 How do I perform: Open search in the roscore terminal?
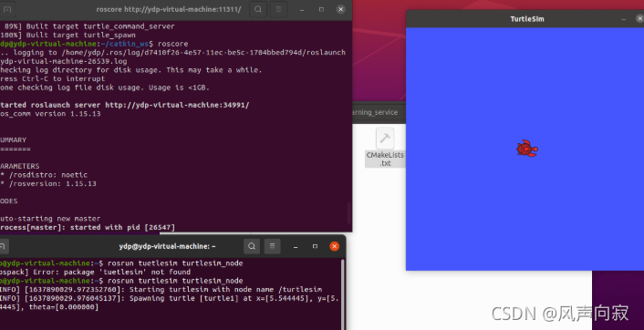coord(258,9)
